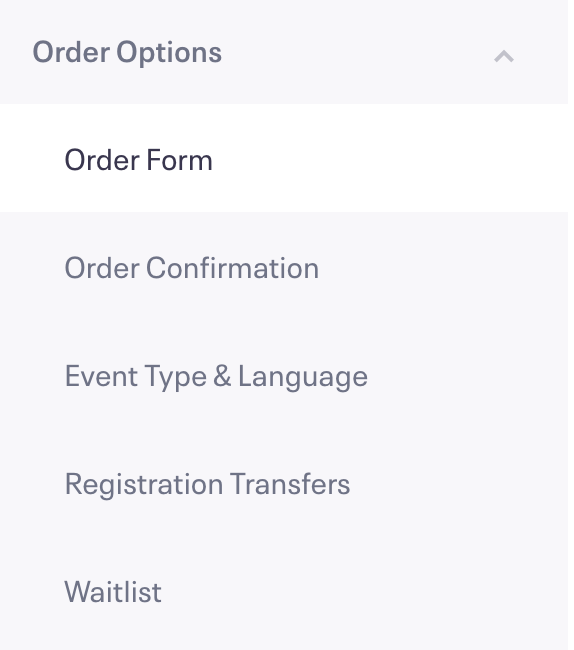Screen dimensions: 574x650
Task: Select the highlighted Order Form item
Action: tap(284, 158)
